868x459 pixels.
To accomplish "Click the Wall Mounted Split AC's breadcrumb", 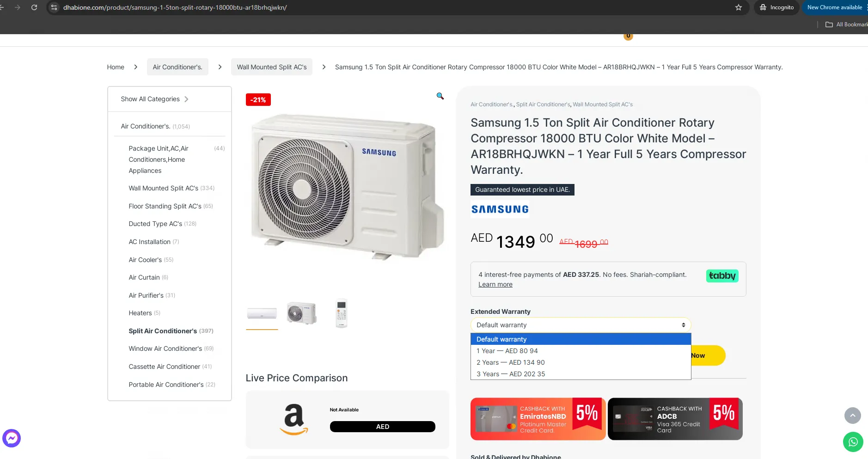I will click(x=272, y=67).
